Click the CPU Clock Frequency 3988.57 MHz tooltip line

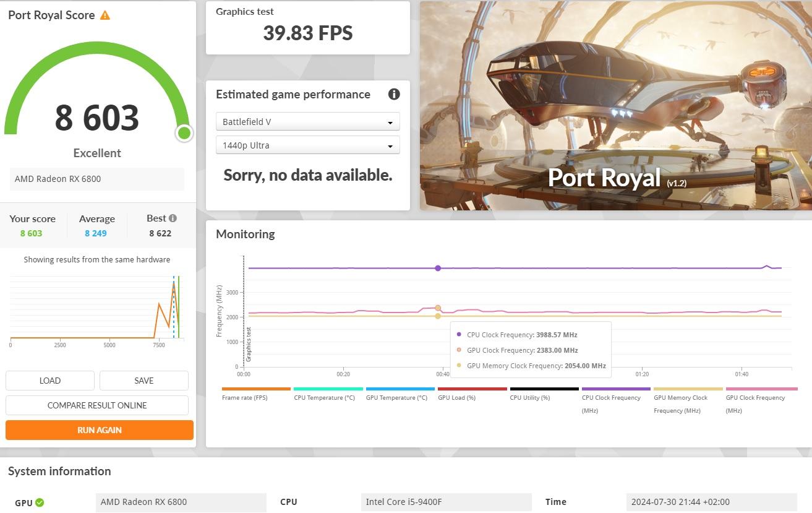coord(522,335)
